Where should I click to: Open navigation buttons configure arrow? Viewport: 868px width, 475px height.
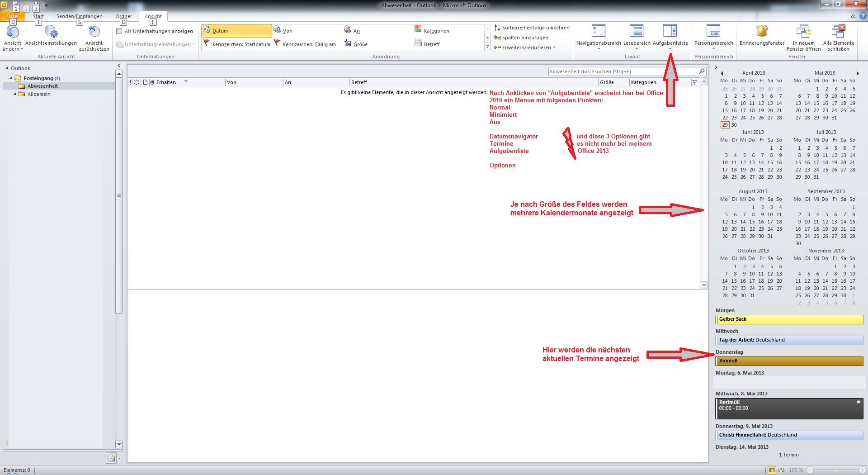pos(119,458)
